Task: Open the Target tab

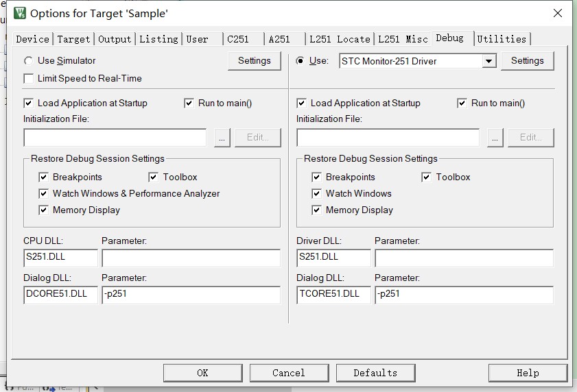Action: pyautogui.click(x=73, y=39)
